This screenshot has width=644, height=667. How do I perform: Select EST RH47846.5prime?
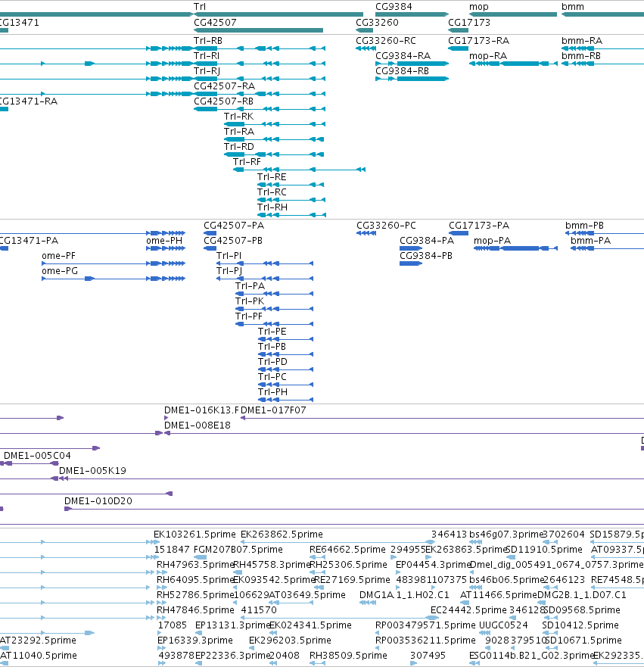pos(195,610)
